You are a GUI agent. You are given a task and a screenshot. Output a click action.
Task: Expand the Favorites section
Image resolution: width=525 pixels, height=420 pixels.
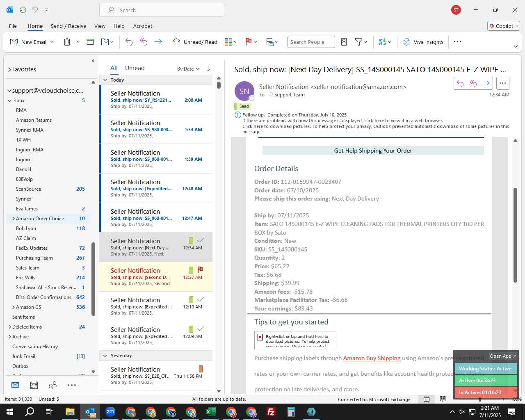[x=9, y=70]
